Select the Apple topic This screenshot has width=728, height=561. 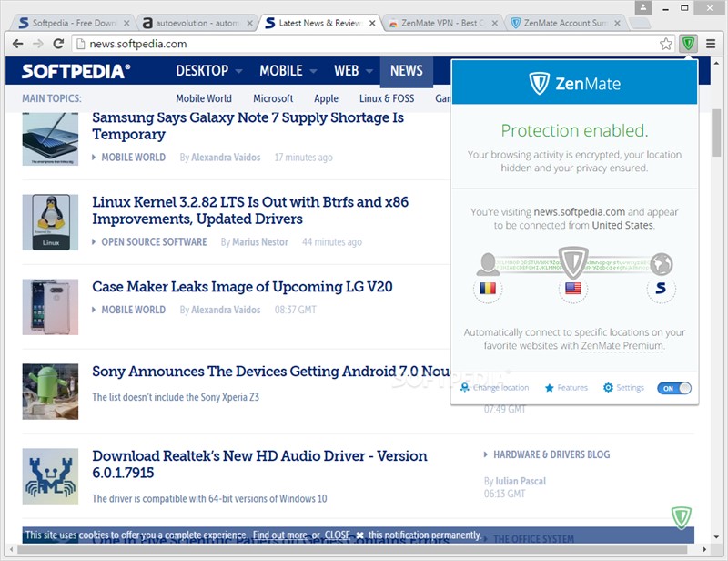click(x=326, y=98)
